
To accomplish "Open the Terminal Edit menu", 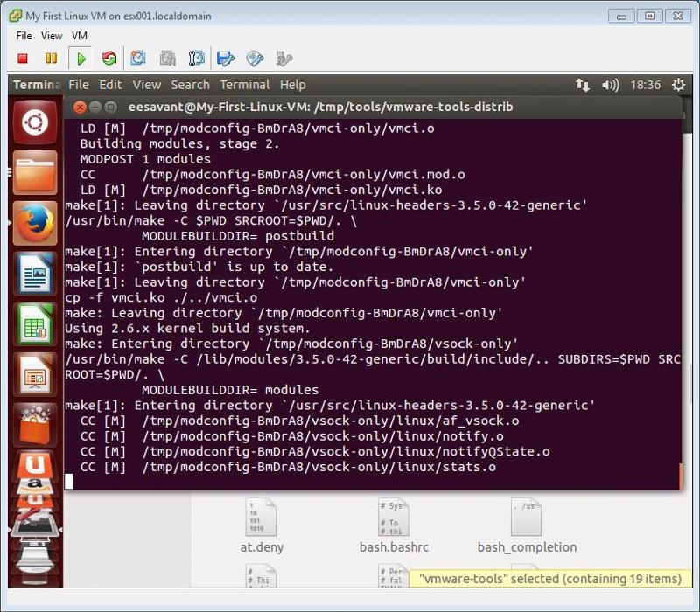I will (110, 85).
